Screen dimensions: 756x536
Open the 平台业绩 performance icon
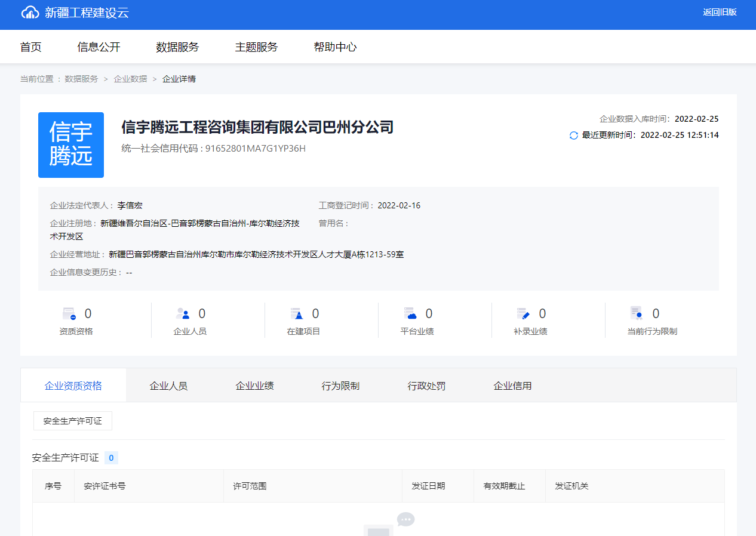pos(410,313)
